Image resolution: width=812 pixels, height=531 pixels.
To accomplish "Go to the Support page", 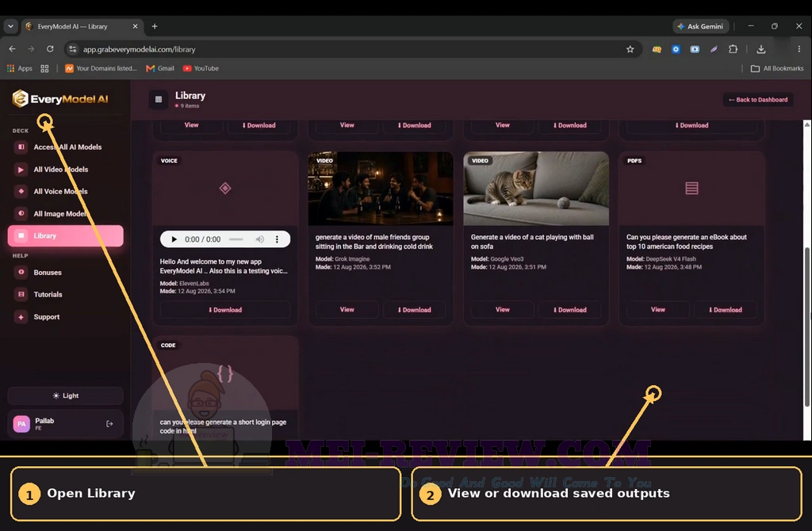I will [x=65, y=317].
